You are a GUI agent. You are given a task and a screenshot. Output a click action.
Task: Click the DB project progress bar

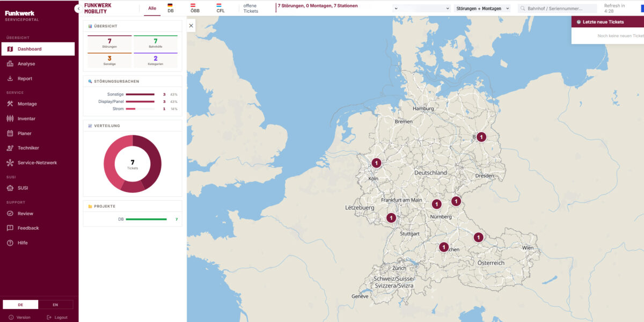point(146,219)
